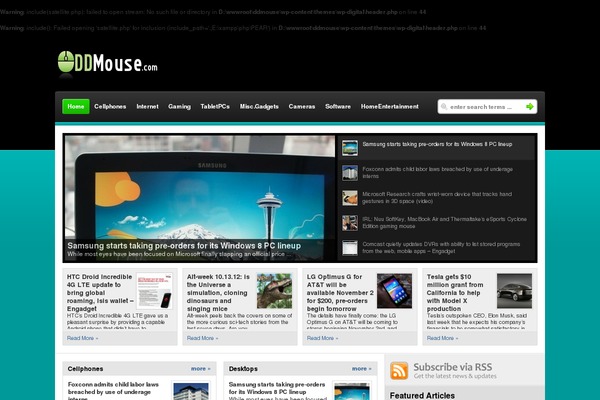600x400 pixels.
Task: Click the Cellphones section heading
Action: click(85, 369)
